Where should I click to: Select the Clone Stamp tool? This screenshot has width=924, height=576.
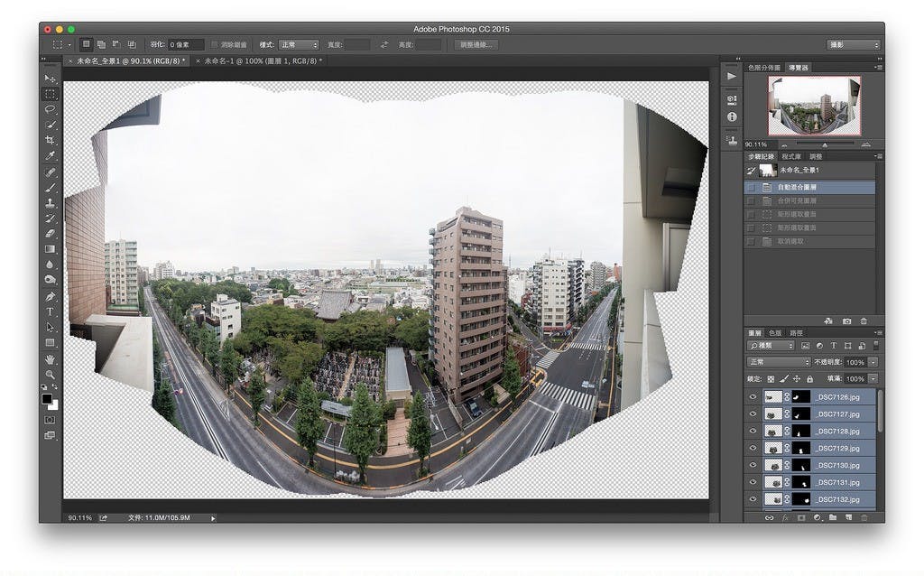point(51,203)
